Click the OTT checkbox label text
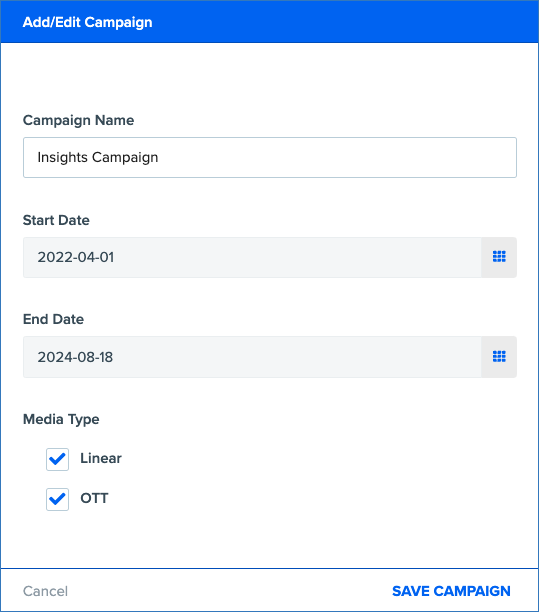 point(94,498)
